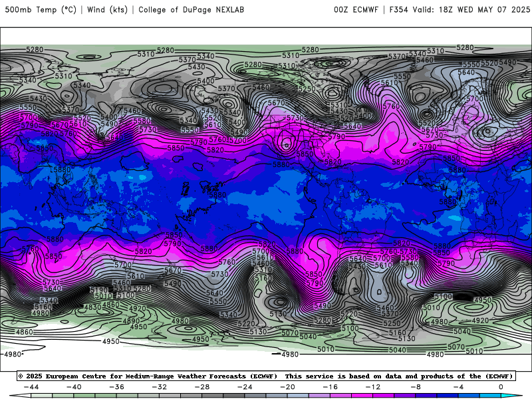This screenshot has width=532, height=399.
Task: Click the '-36' color bar label
Action: click(x=117, y=387)
